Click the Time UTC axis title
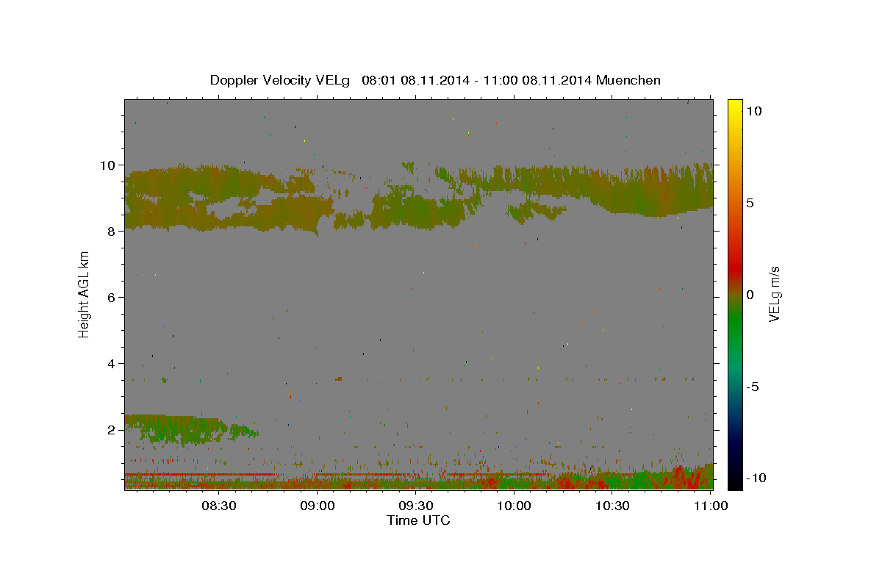The image size is (882, 588). (418, 520)
